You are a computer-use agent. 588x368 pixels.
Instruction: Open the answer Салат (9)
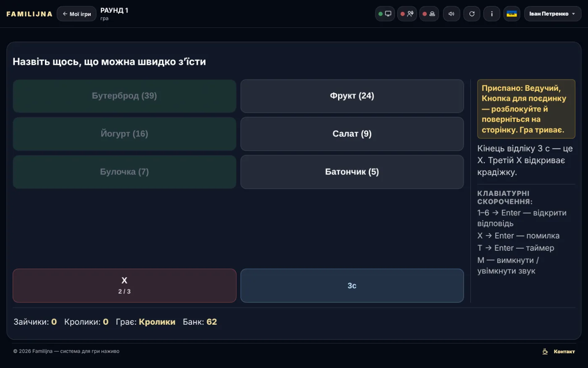click(x=352, y=134)
